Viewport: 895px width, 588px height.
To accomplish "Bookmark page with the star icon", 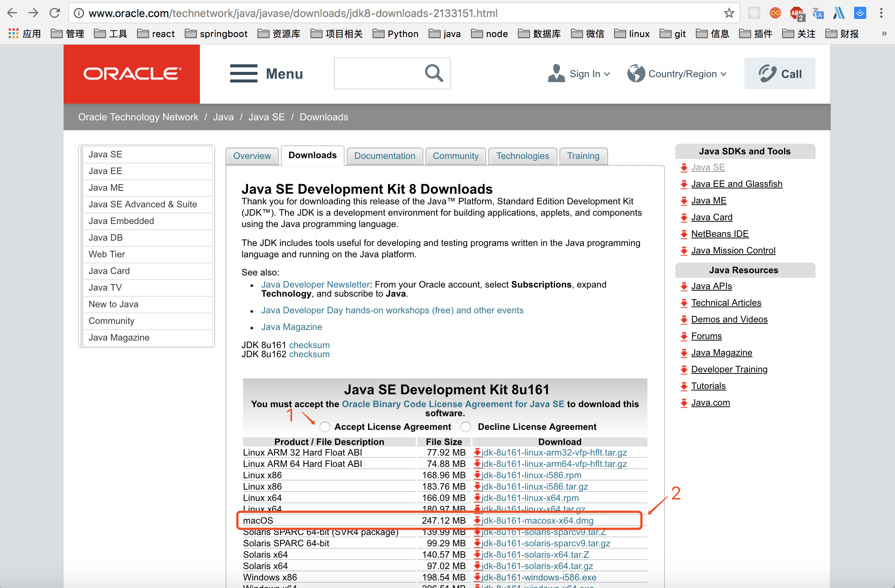I will pos(729,13).
